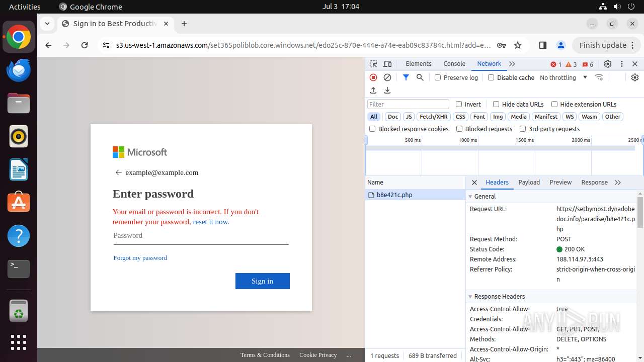The image size is (644, 362).
Task: Check the Invert filter checkbox
Action: 459,104
